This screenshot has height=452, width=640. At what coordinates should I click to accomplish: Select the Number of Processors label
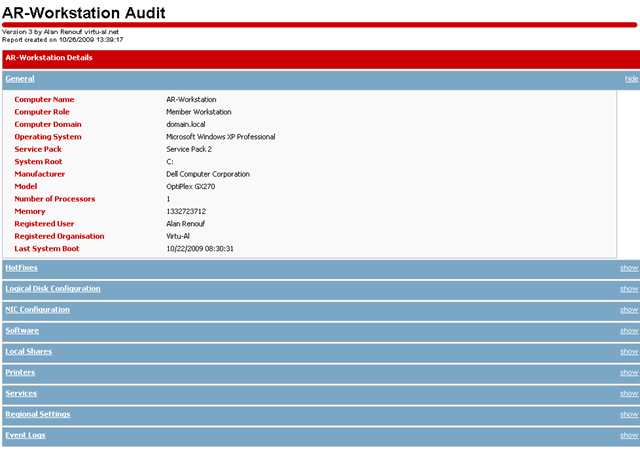click(x=55, y=199)
